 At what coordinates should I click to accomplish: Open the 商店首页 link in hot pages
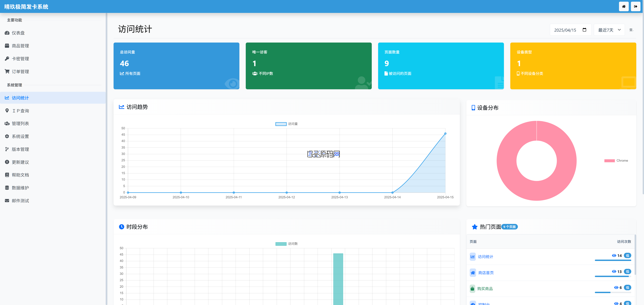(x=486, y=273)
